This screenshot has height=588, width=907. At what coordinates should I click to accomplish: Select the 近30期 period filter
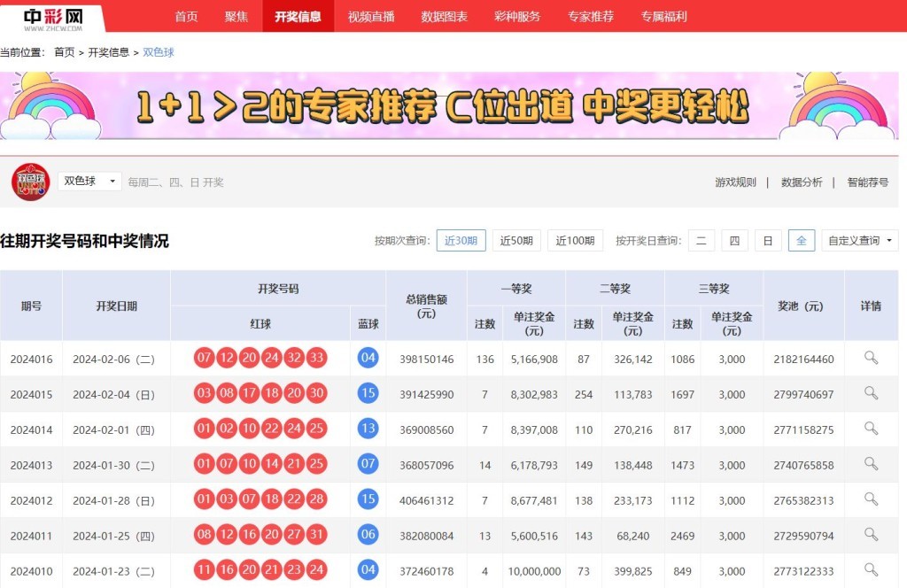pos(461,241)
